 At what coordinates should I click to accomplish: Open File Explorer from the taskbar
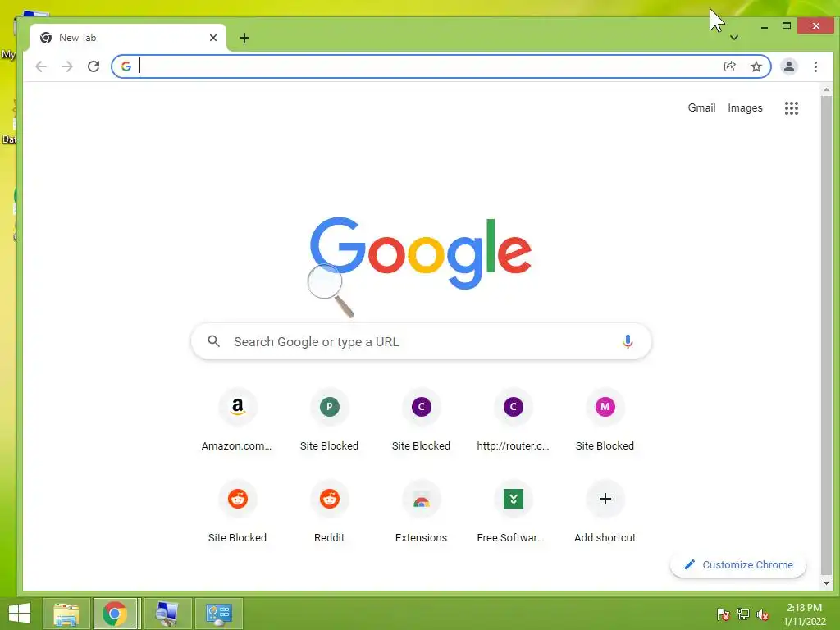point(66,614)
